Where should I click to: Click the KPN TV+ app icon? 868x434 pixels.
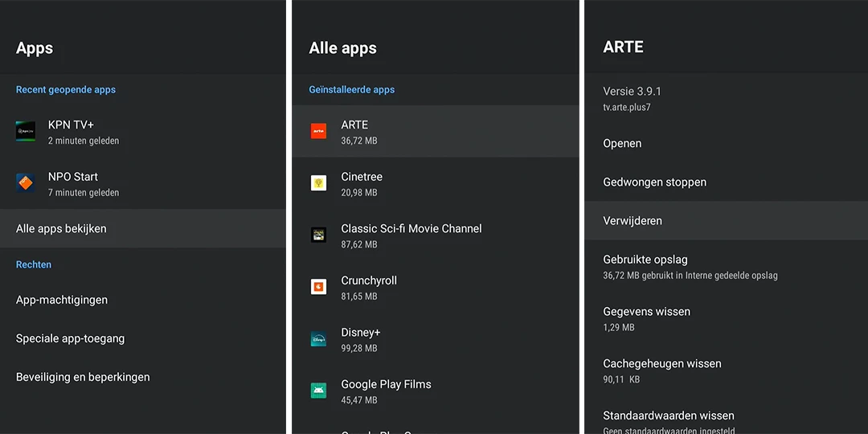(x=26, y=132)
